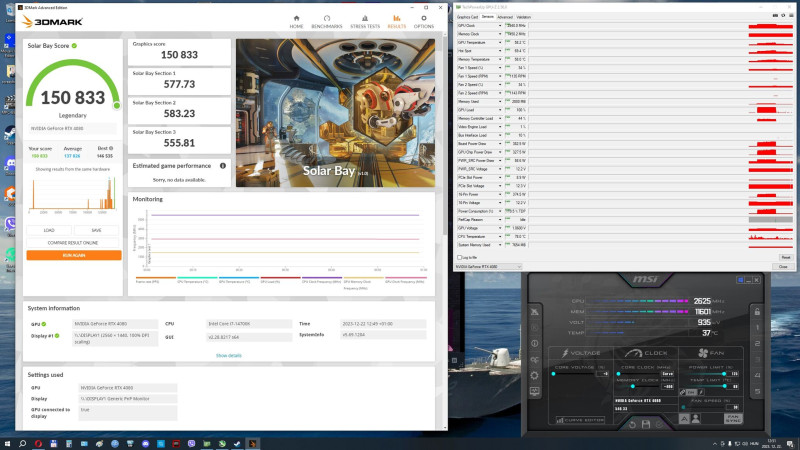The width and height of the screenshot is (800, 450).
Task: Open Memory Clock sensor dropdown in GPU-Z
Action: tap(500, 34)
